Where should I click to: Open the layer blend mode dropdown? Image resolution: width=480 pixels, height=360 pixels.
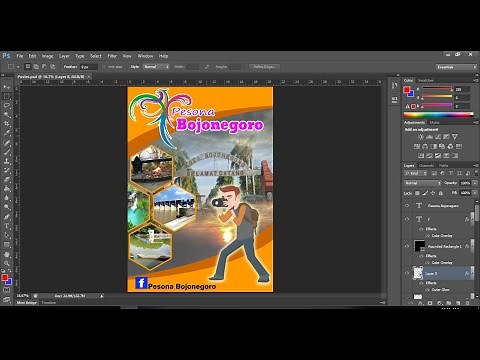click(422, 183)
